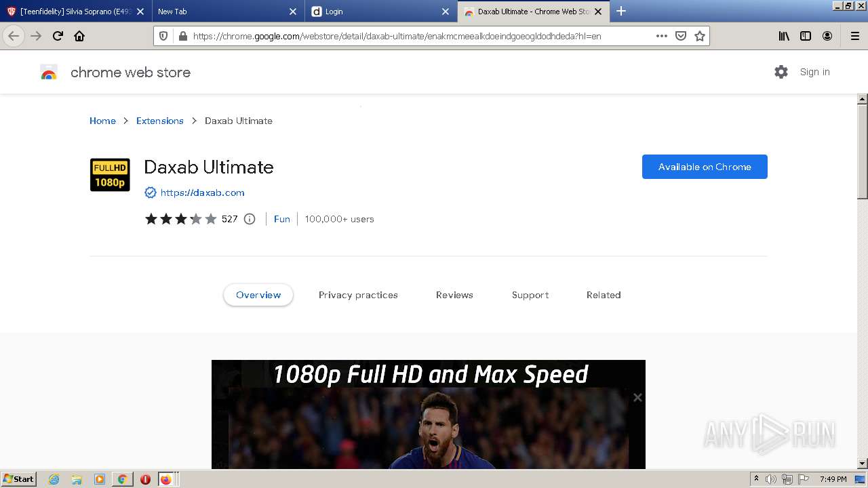Viewport: 868px width, 488px height.
Task: Open the Privacy practices tab
Action: point(358,295)
